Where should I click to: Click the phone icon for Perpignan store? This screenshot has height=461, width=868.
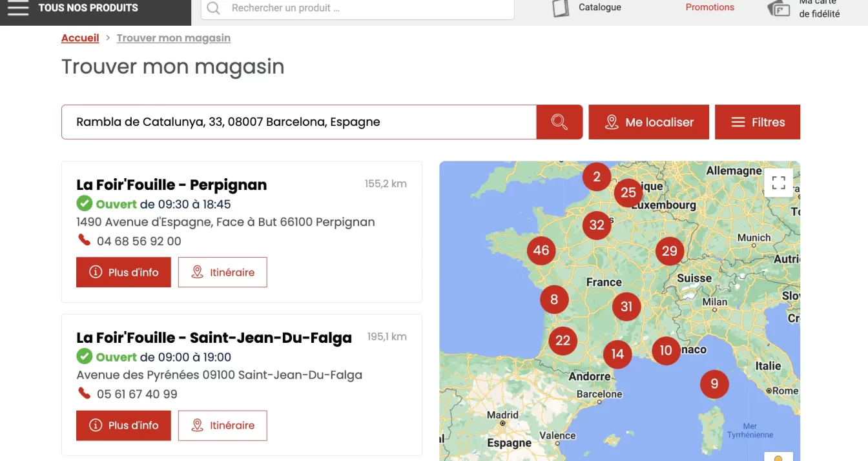point(84,240)
